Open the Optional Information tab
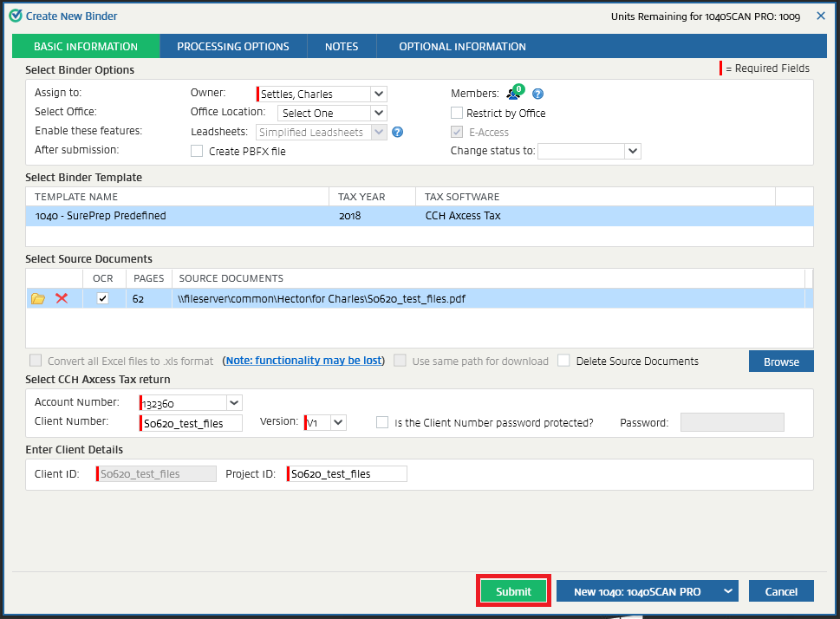This screenshot has width=840, height=619. (x=462, y=47)
